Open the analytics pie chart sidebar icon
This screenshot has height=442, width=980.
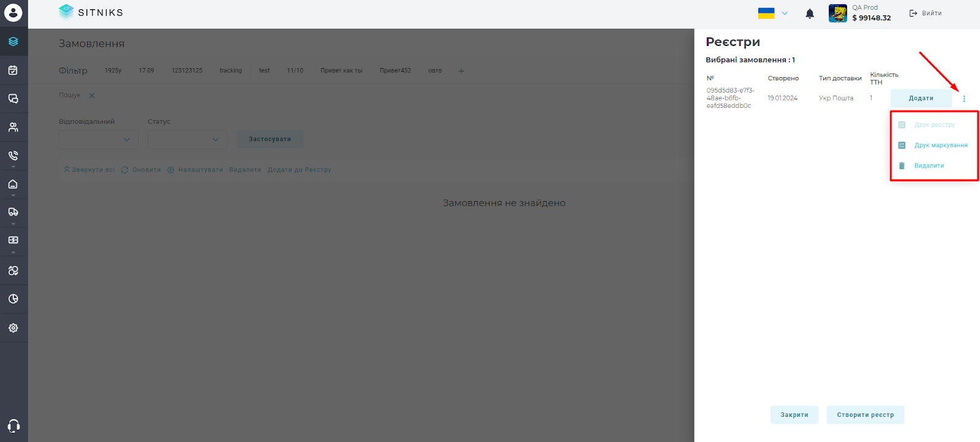pos(13,299)
